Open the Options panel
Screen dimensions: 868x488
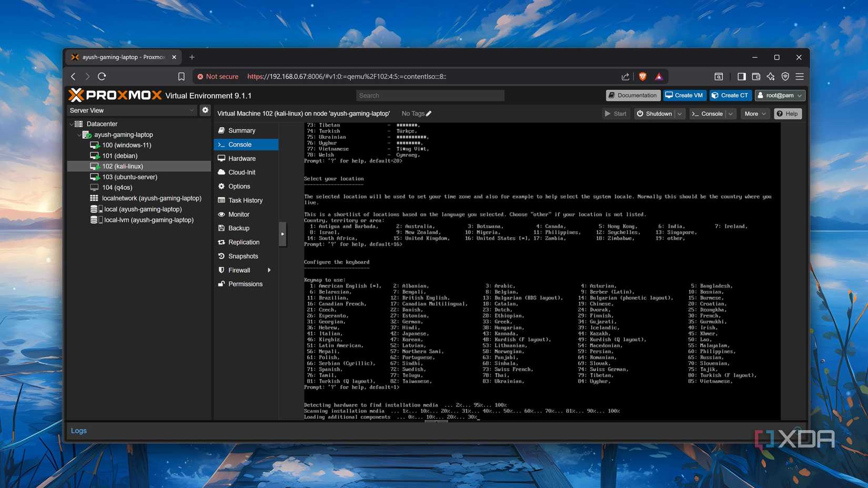point(238,186)
